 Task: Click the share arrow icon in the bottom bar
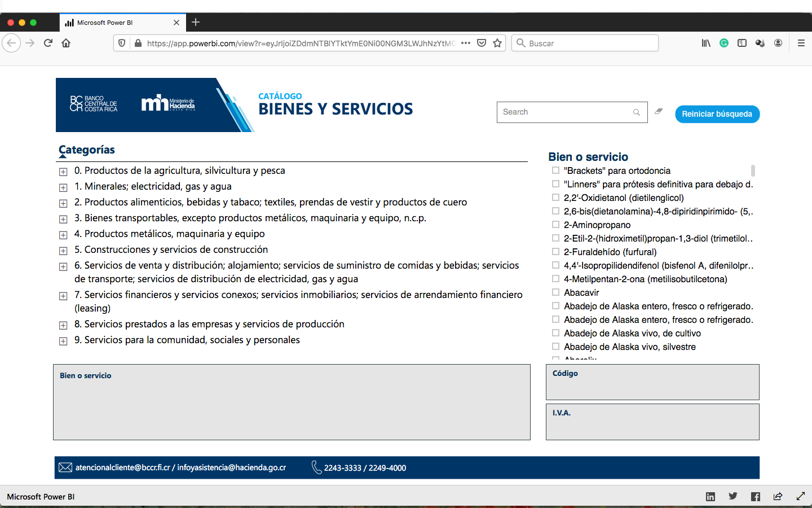click(x=778, y=496)
